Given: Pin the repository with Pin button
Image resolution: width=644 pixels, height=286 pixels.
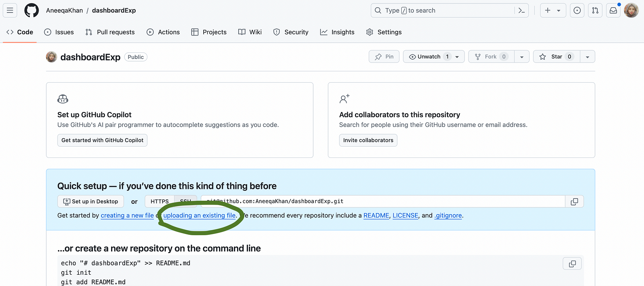Looking at the screenshot, I should (x=384, y=57).
